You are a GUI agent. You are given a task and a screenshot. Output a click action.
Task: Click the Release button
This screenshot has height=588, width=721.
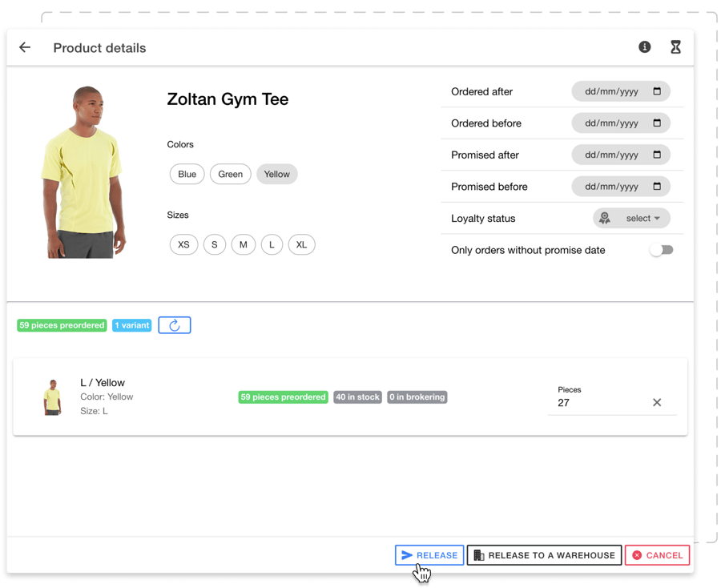pos(429,555)
